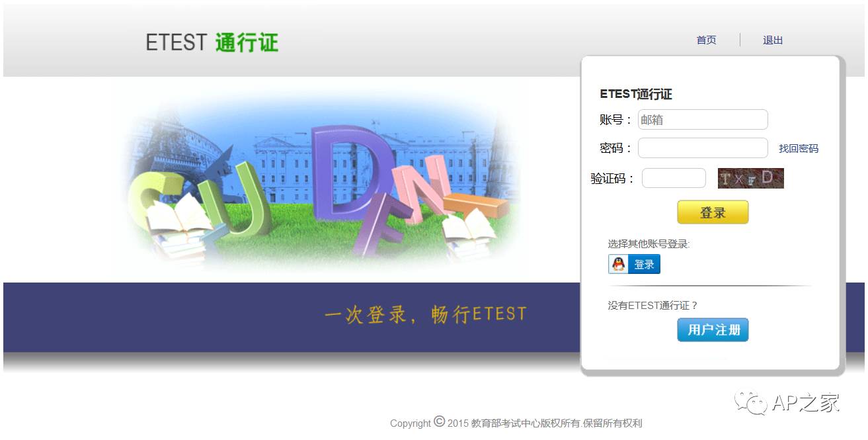Refresh the captcha image
Viewport: 868px width, 440px height.
[x=751, y=178]
